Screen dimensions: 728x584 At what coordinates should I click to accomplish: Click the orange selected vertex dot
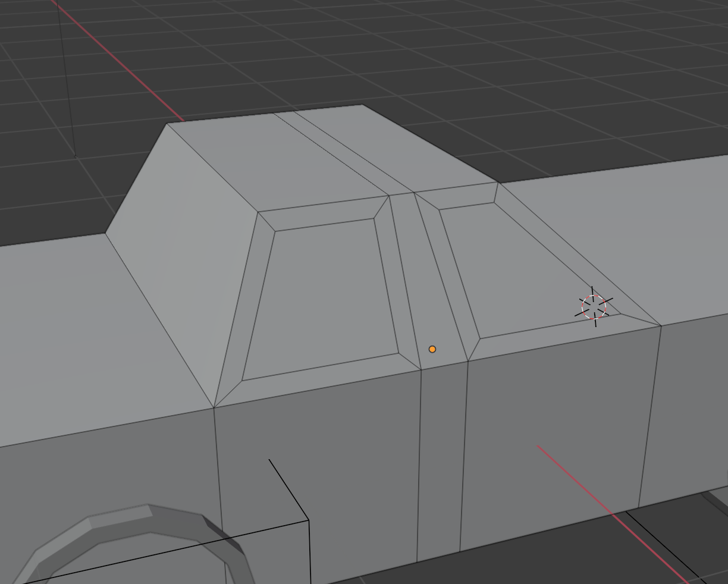(432, 349)
